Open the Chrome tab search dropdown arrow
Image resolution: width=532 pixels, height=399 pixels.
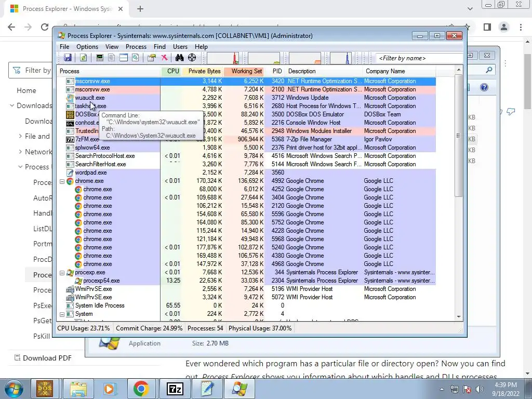point(470,9)
